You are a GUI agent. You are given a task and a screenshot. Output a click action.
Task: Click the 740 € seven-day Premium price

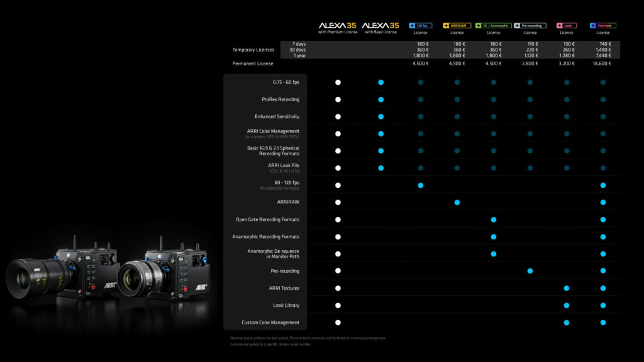pyautogui.click(x=606, y=44)
